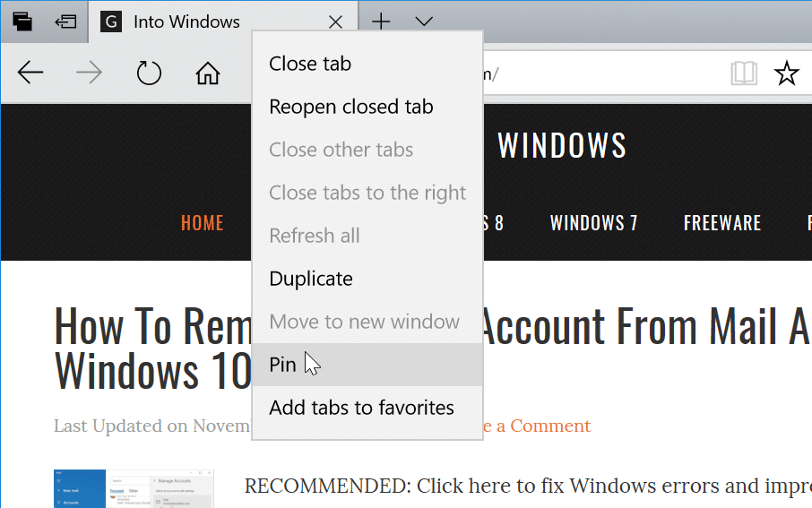Click Close other tabs menu item

point(367,150)
